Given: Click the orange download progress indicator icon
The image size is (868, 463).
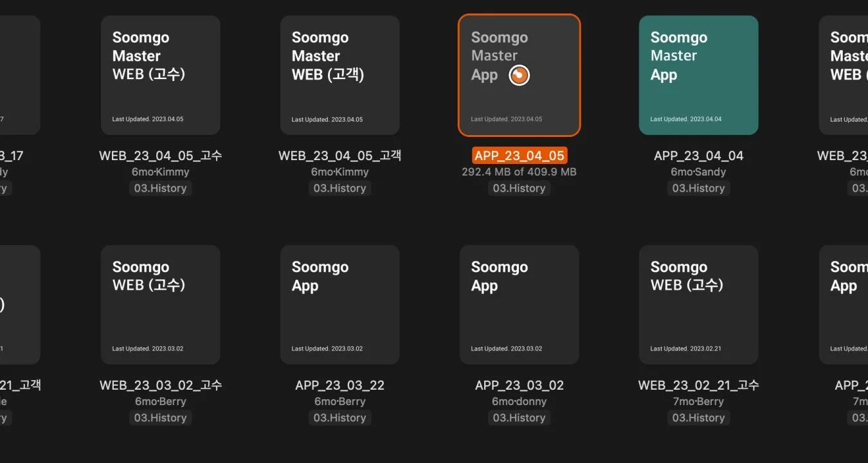Looking at the screenshot, I should pos(519,75).
